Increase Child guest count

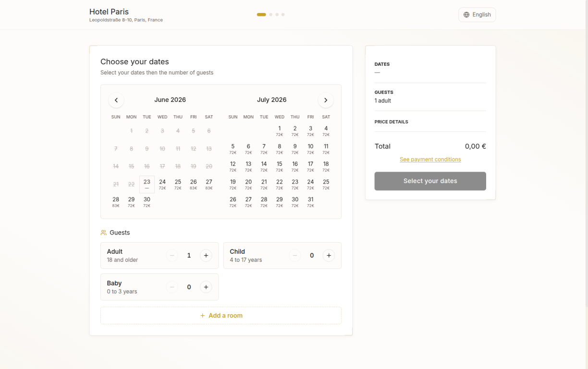pos(329,256)
